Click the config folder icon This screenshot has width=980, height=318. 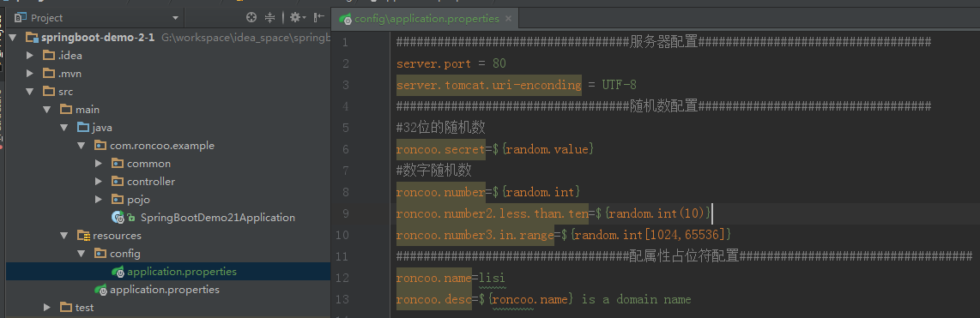pos(100,255)
